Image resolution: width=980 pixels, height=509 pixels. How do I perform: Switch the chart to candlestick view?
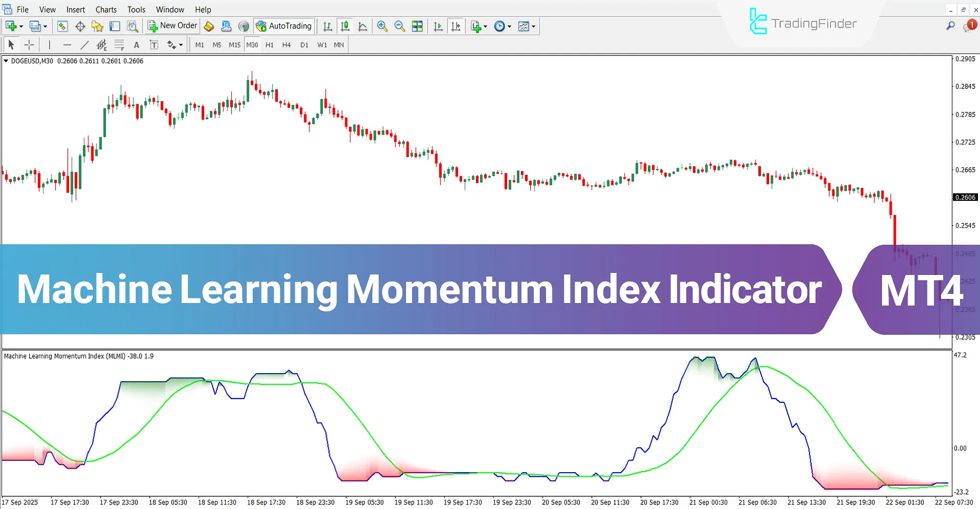tap(345, 26)
